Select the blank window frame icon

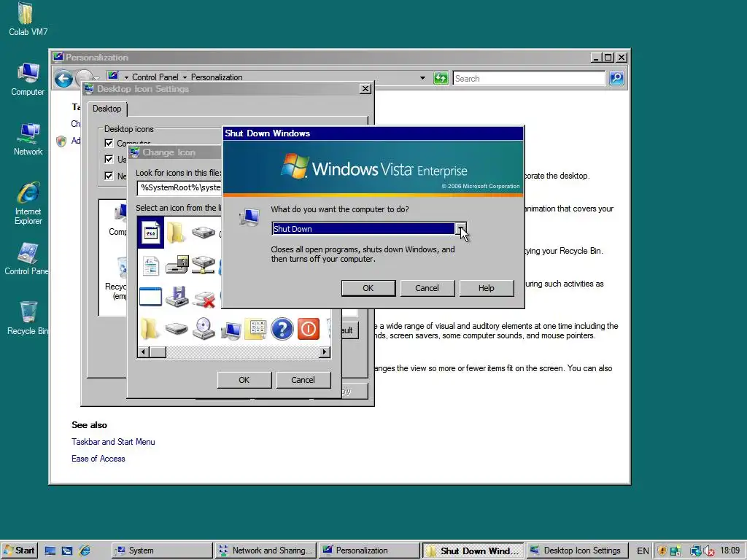coord(150,296)
